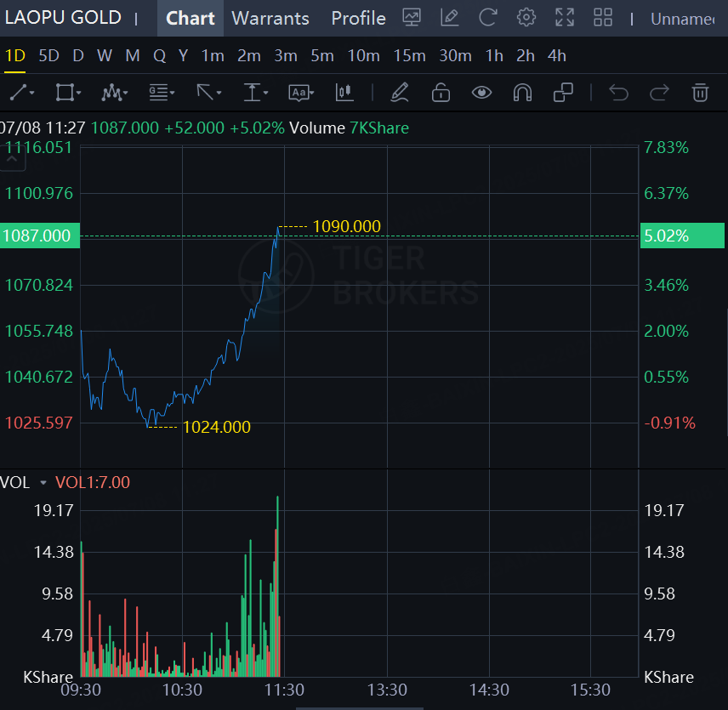The height and width of the screenshot is (710, 728).
Task: Select the weekly W period
Action: coord(105,55)
